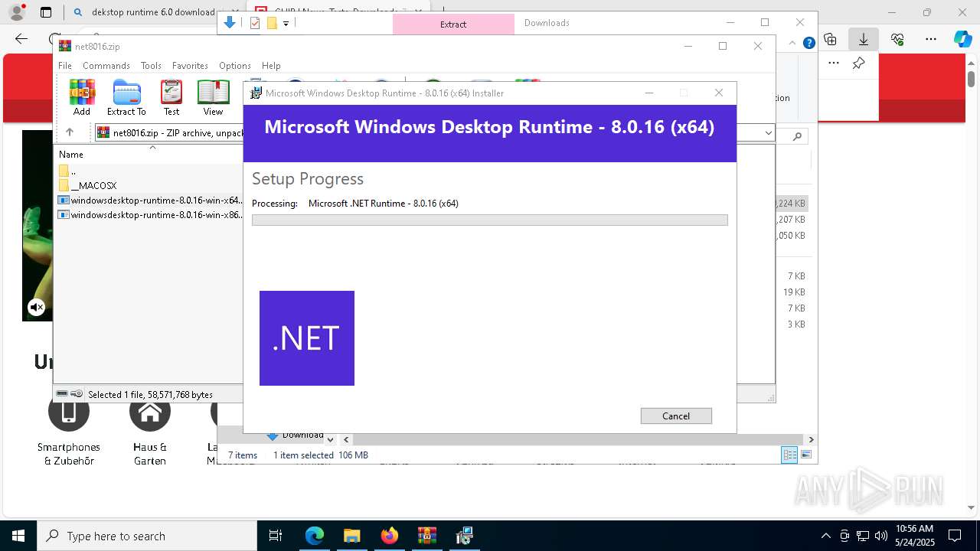Open more options in Edge downloads flyout
This screenshot has height=551, width=980.
pyautogui.click(x=834, y=64)
